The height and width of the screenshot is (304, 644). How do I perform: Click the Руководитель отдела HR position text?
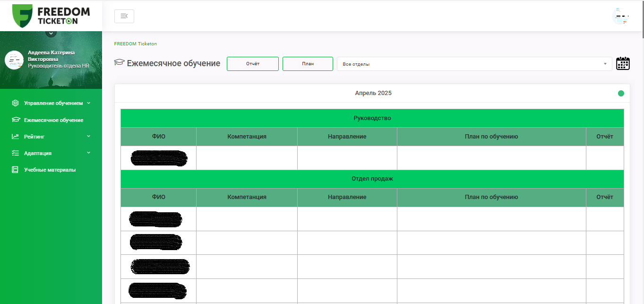[59, 66]
